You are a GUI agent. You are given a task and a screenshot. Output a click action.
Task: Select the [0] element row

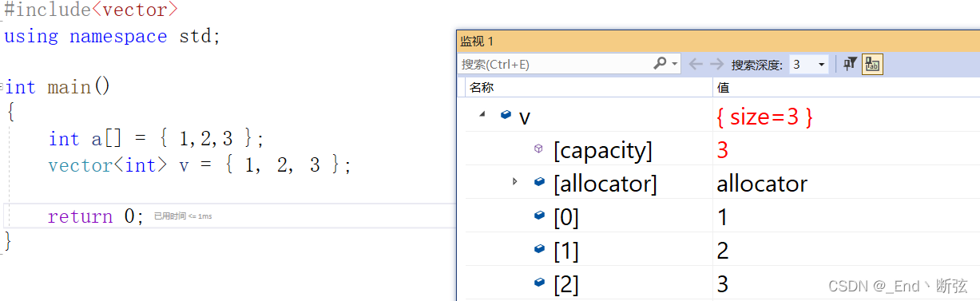point(566,217)
